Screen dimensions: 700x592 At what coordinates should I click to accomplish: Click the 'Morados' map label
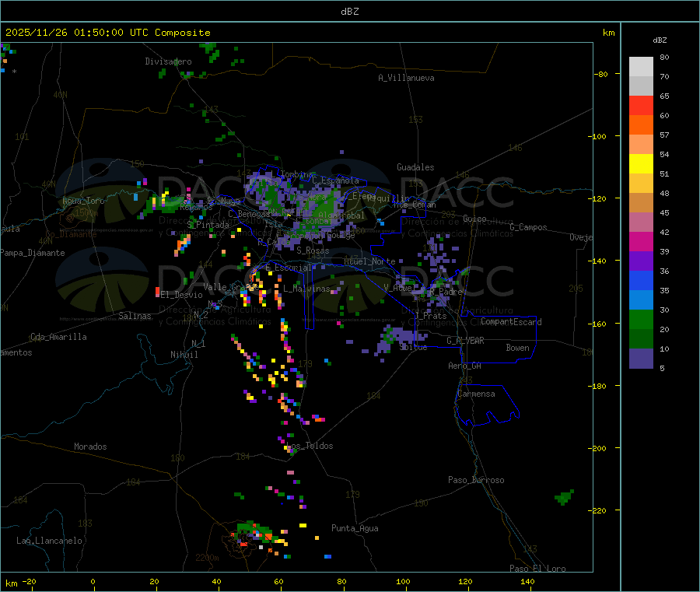coord(91,447)
